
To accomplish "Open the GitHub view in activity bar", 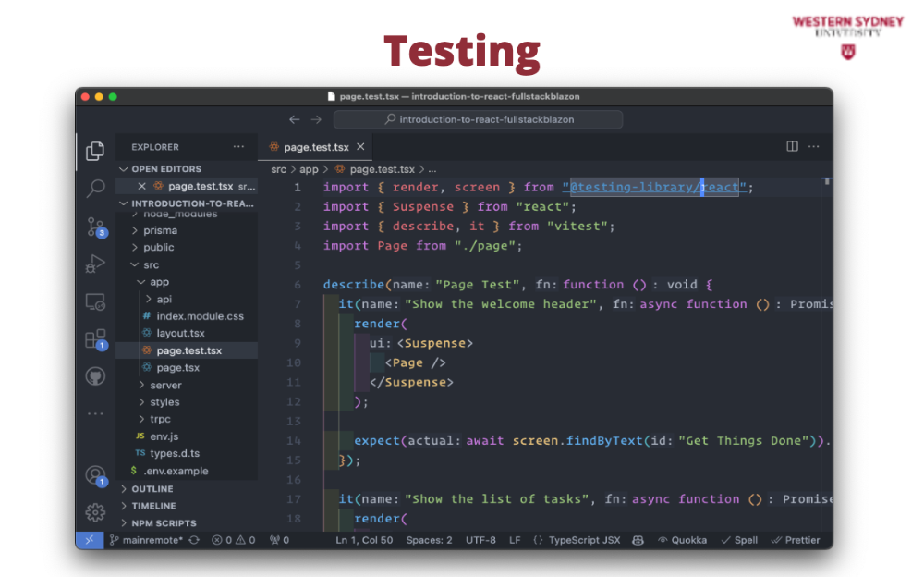I will click(95, 376).
